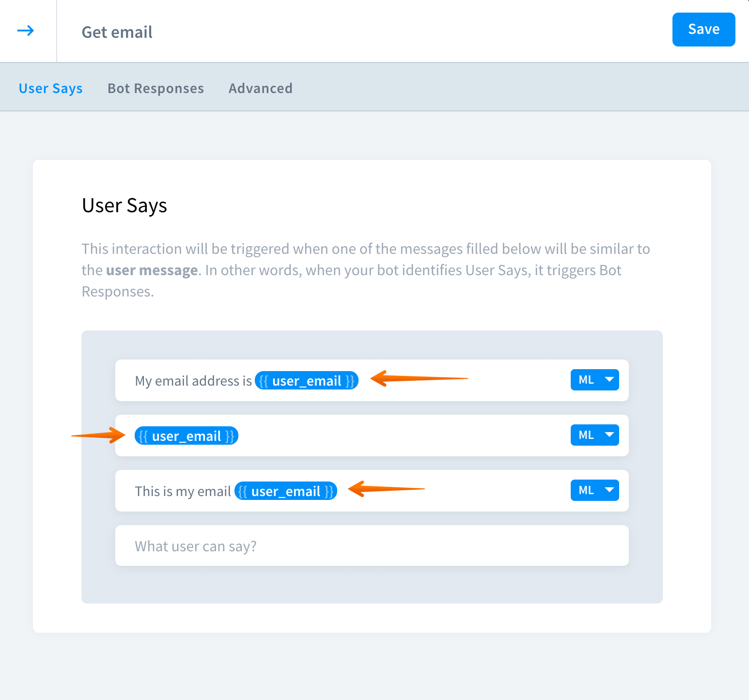
Task: Select the standalone user_email entity chip
Action: (186, 436)
